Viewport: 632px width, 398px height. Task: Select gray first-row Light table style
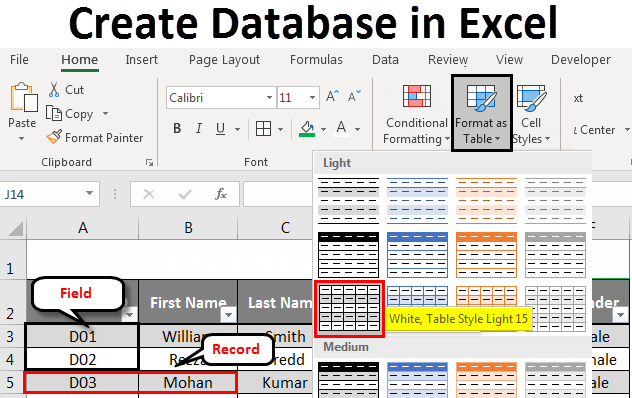[x=555, y=201]
